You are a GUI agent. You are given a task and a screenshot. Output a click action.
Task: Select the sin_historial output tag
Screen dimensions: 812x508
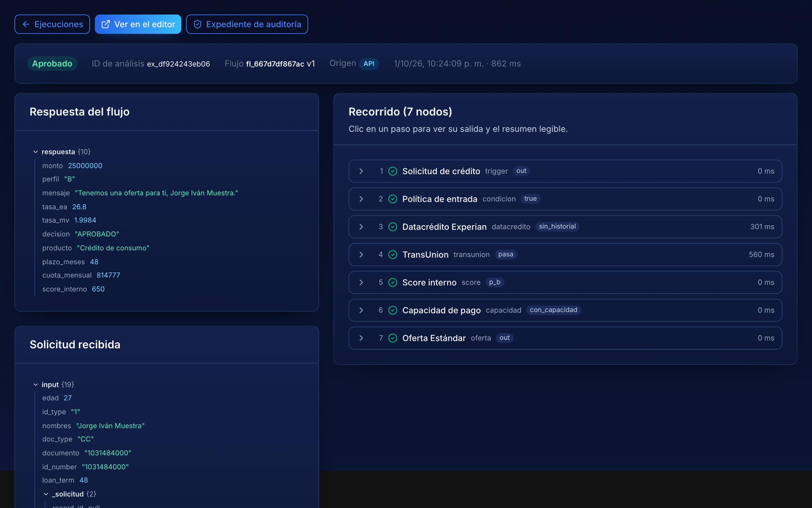pos(557,227)
